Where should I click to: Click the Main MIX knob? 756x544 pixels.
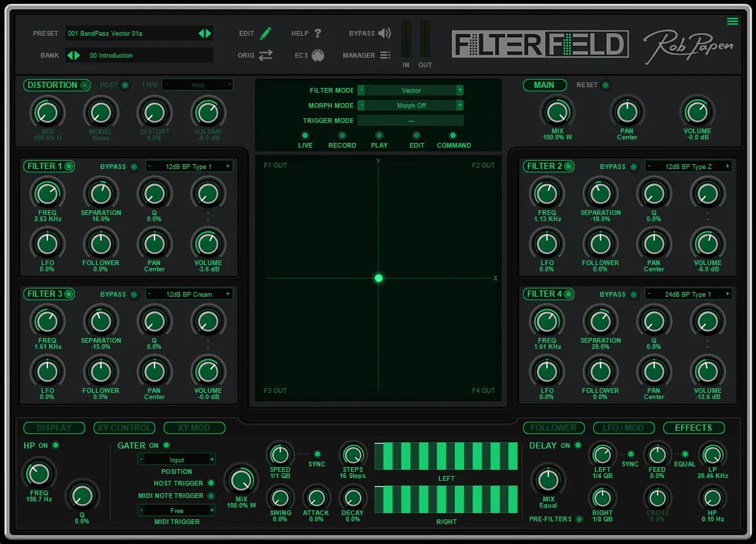pyautogui.click(x=557, y=112)
